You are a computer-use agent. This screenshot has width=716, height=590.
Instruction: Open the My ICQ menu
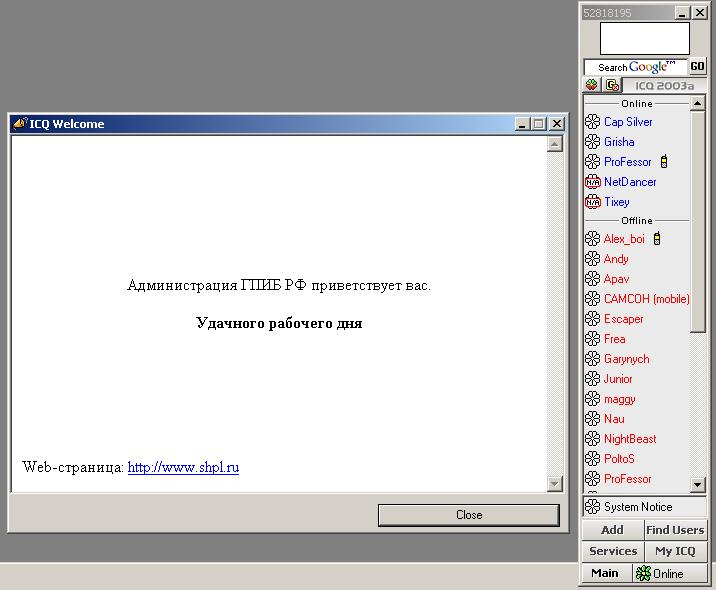(x=675, y=551)
